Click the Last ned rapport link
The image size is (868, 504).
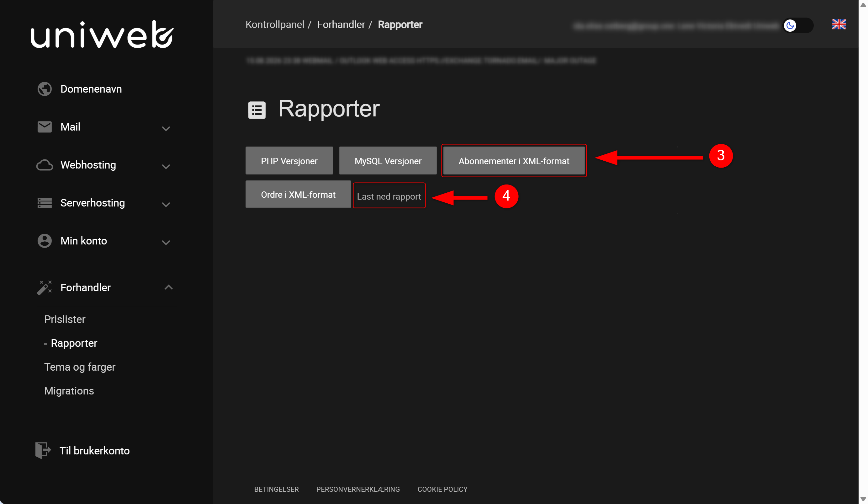[x=389, y=196]
